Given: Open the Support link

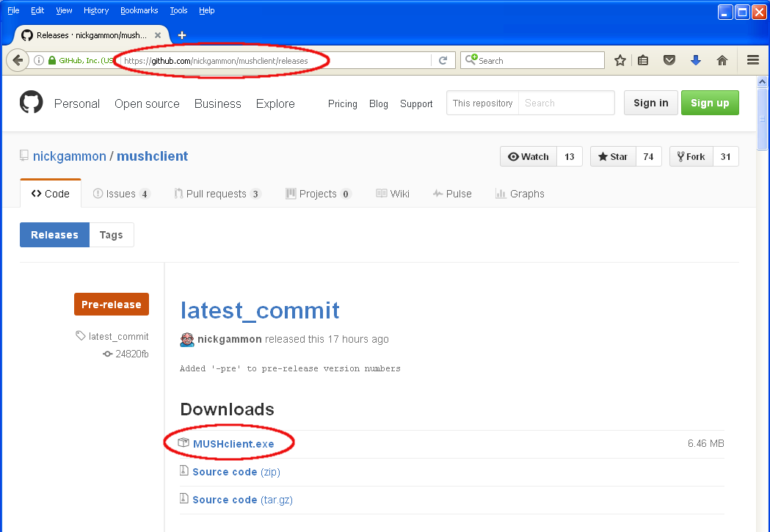Looking at the screenshot, I should (416, 103).
